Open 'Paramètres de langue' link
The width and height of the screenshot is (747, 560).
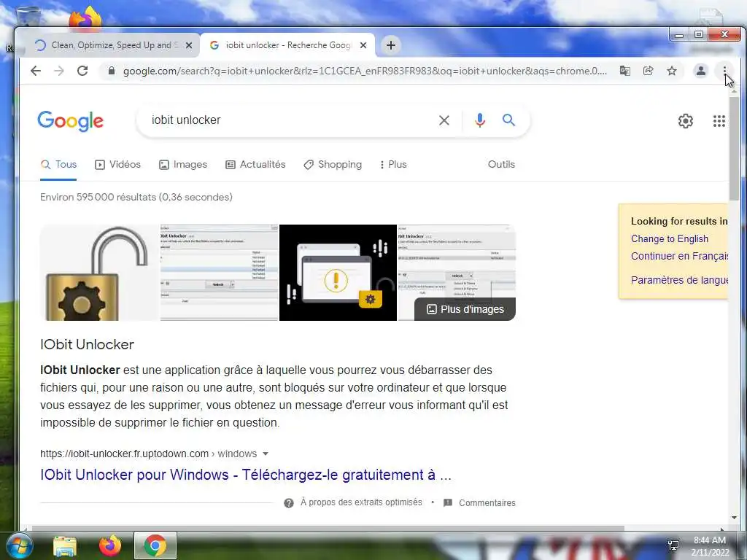679,279
